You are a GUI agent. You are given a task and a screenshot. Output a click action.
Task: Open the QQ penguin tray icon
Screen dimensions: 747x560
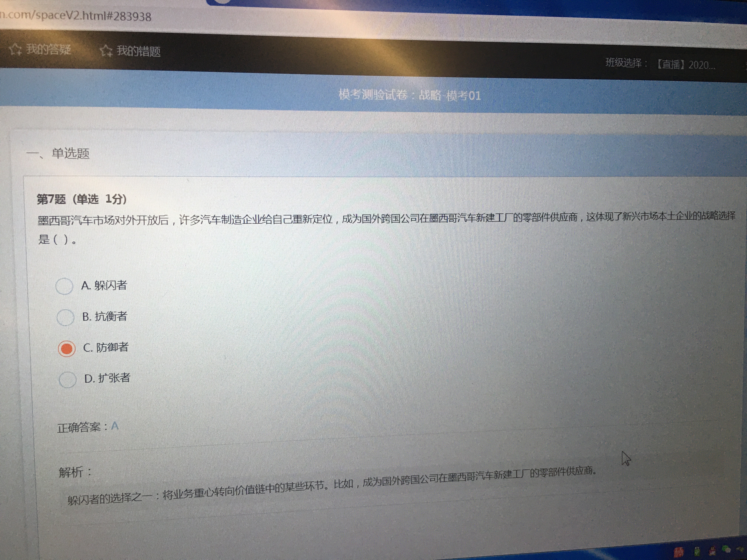(x=712, y=551)
